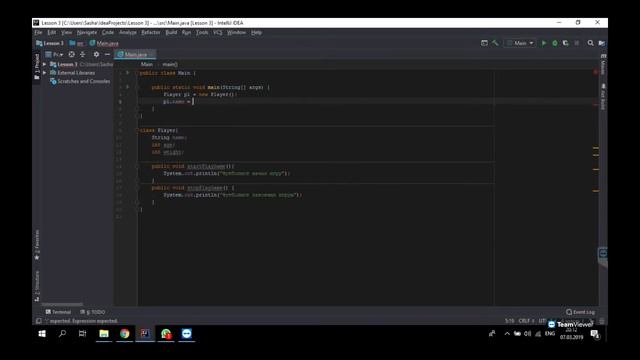Open File Explorer from taskbar
The image size is (640, 360).
(x=104, y=334)
